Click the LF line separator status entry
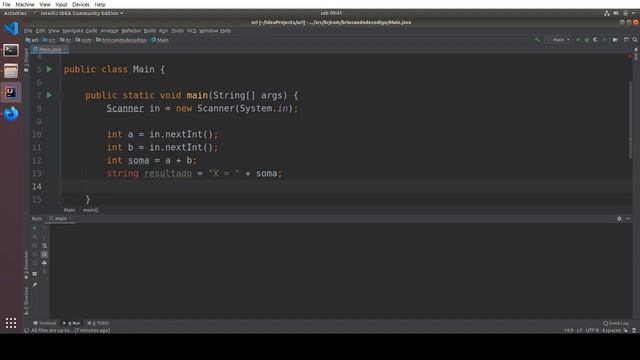The height and width of the screenshot is (360, 640). [580, 331]
